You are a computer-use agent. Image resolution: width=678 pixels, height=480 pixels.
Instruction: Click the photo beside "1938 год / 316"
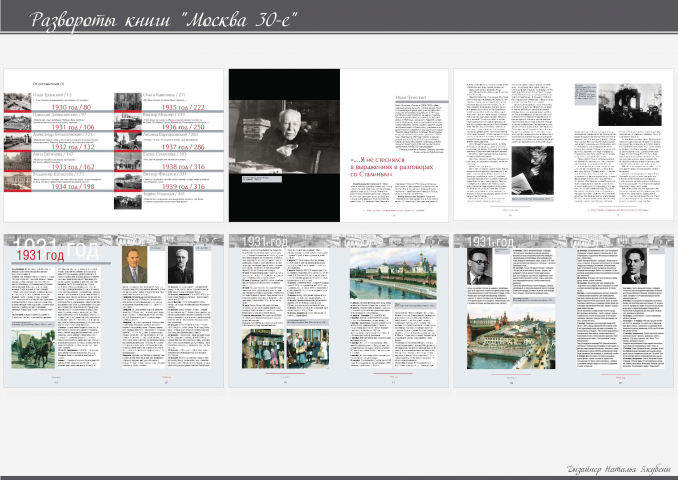(128, 162)
